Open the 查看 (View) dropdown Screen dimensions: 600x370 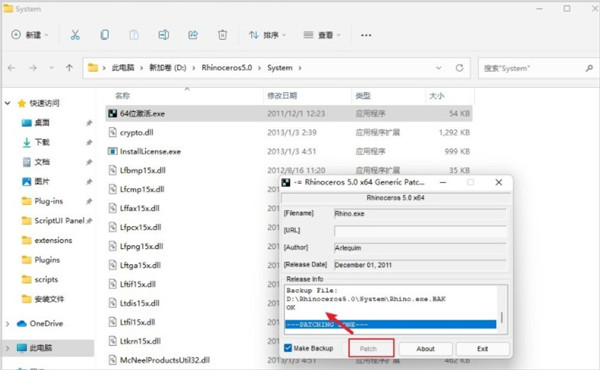click(322, 35)
